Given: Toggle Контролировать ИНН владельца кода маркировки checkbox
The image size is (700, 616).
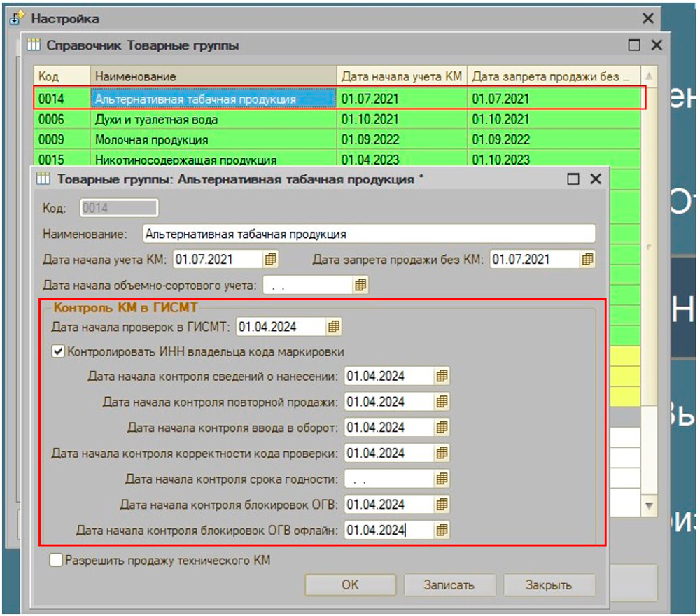Looking at the screenshot, I should coord(59,351).
